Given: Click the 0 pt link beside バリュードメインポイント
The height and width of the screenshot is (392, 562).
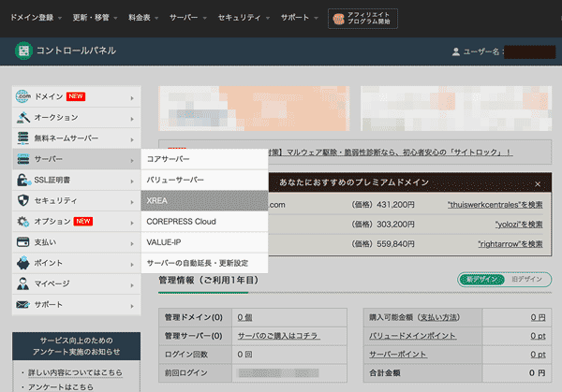Looking at the screenshot, I should tap(538, 336).
